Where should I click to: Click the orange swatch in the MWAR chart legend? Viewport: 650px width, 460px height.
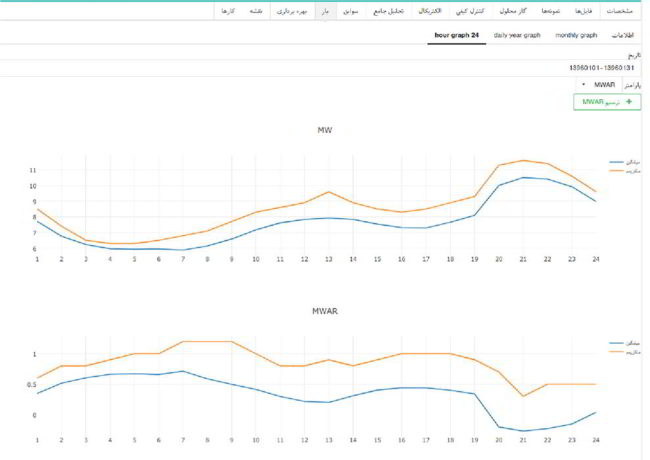click(x=613, y=351)
